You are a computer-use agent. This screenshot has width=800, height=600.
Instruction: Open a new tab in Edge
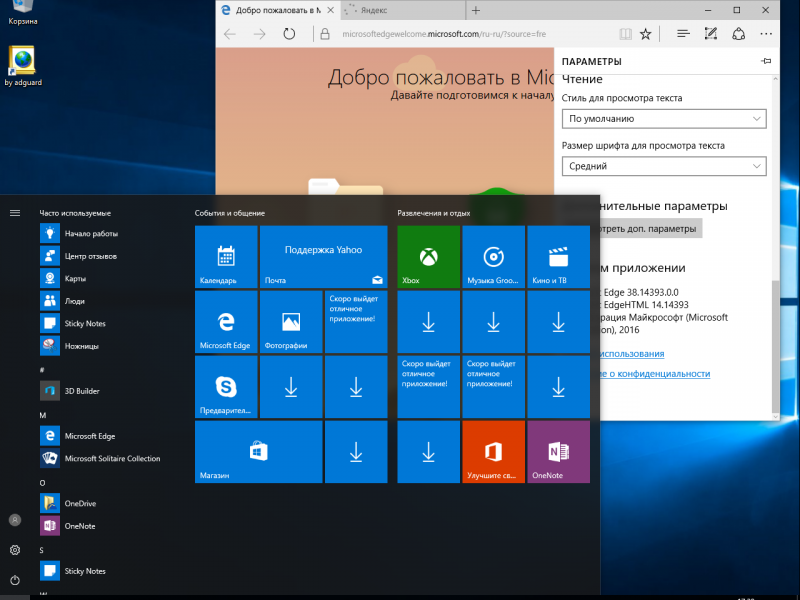(476, 10)
